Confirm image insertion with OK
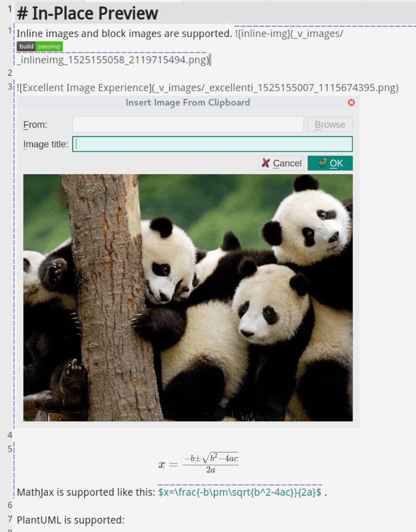Viewport: 416px width, 532px height. [330, 163]
